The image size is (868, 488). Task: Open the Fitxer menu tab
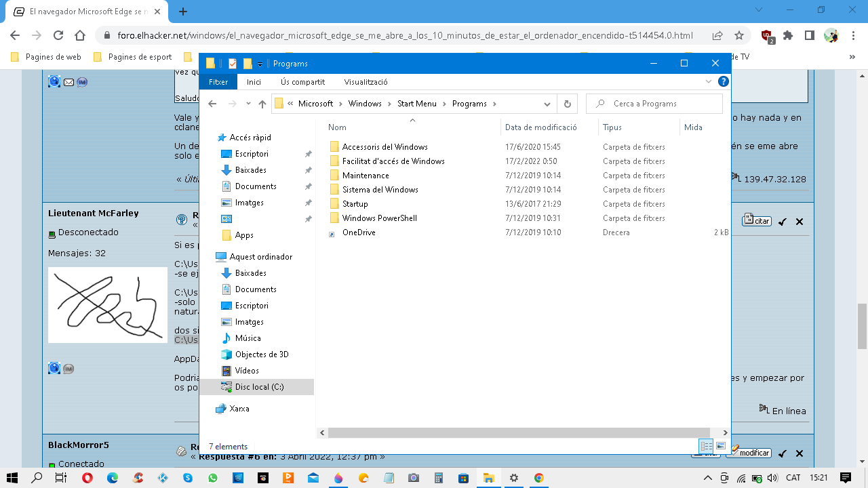coord(218,81)
